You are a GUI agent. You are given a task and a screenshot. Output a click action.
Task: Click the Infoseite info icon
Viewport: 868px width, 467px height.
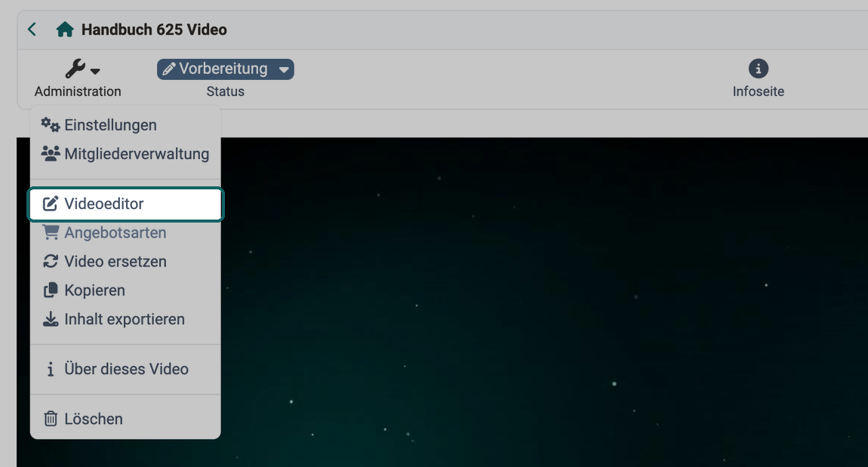759,69
